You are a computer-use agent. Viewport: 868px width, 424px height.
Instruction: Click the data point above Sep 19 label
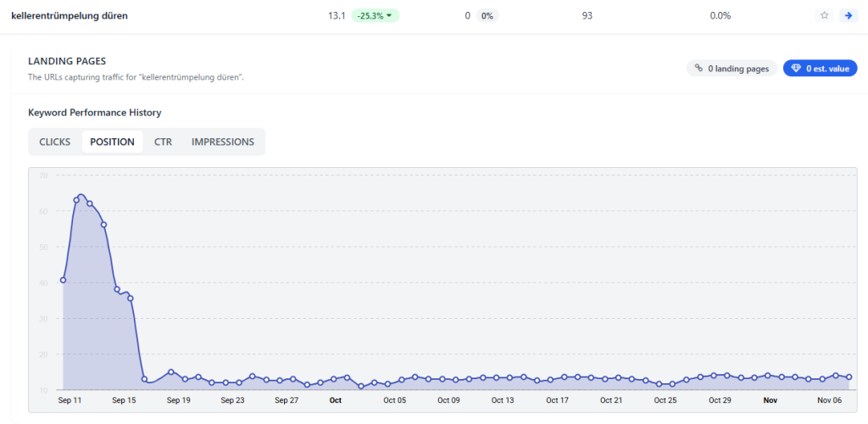[x=171, y=372]
